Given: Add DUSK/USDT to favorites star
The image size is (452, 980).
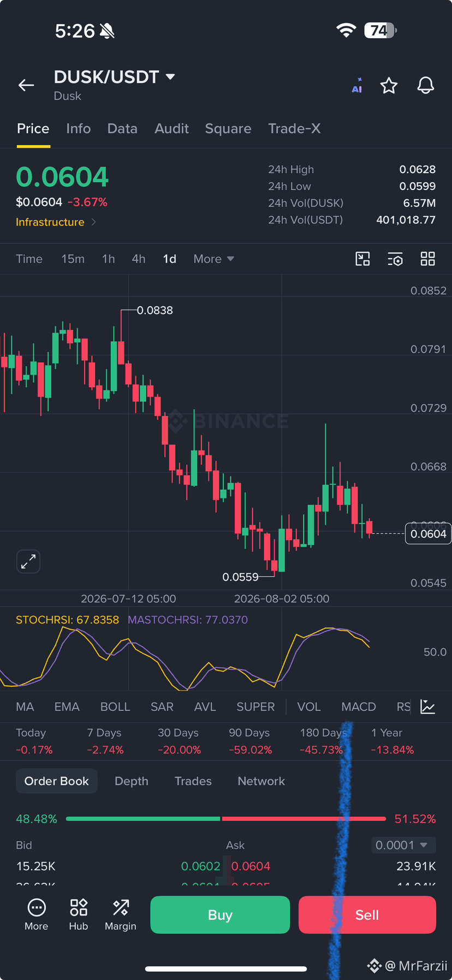Looking at the screenshot, I should [x=389, y=86].
